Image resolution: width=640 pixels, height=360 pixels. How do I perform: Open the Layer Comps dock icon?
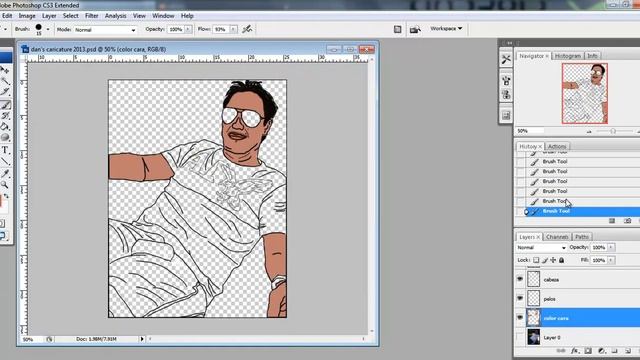[506, 116]
